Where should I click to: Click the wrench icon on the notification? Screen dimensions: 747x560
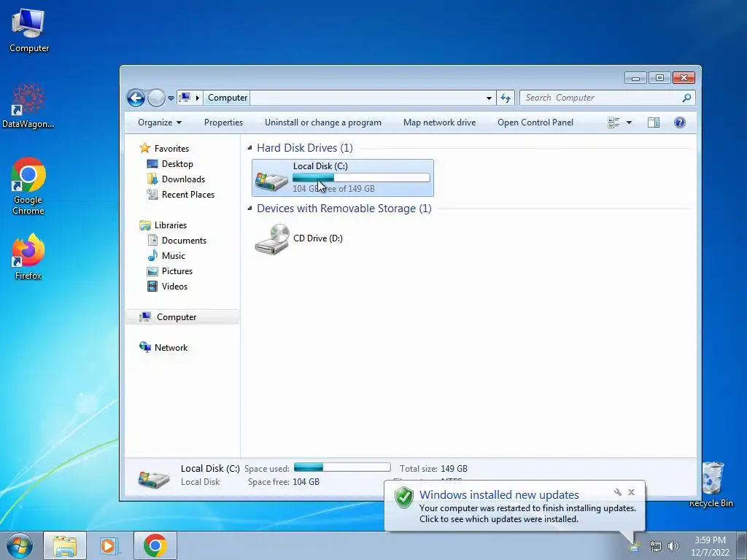click(618, 492)
